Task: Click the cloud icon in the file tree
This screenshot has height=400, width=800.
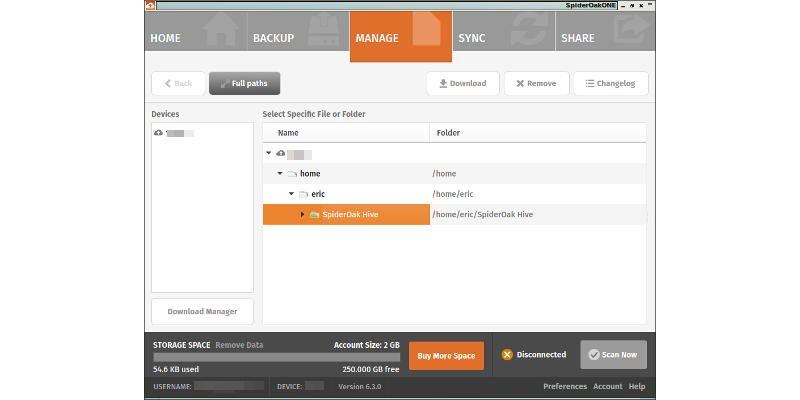Action: click(280, 153)
